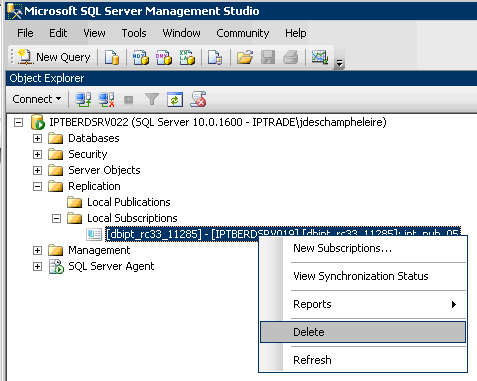The height and width of the screenshot is (381, 477).
Task: Open Analysis Services XMLA Query icon
Action: click(187, 57)
